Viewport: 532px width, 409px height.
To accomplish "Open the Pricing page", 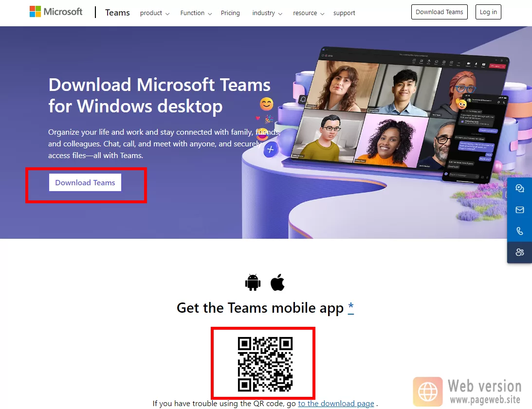I will 230,13.
